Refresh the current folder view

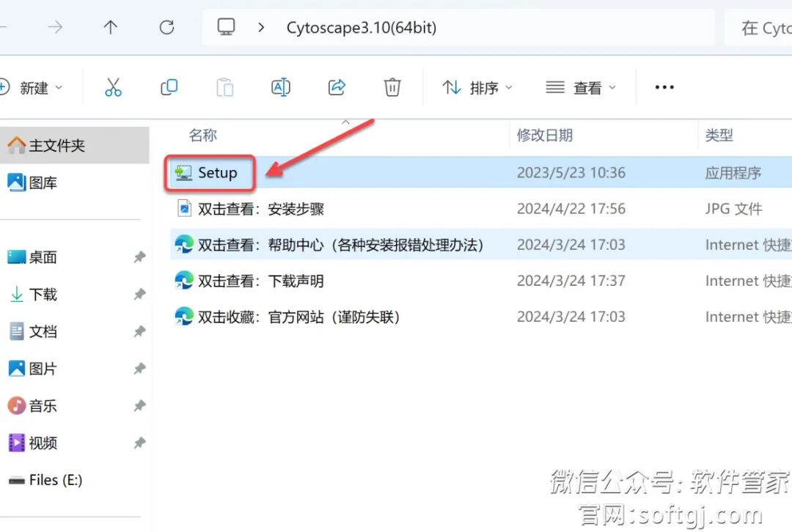166,27
